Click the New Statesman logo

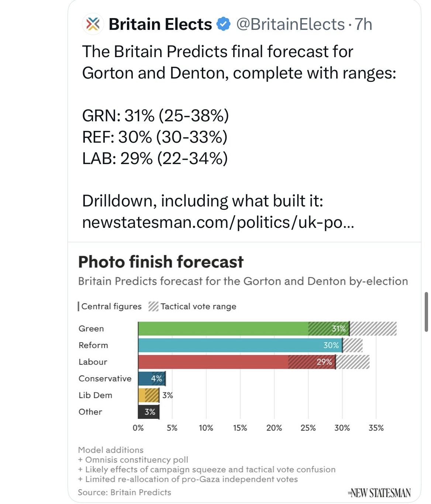379,493
